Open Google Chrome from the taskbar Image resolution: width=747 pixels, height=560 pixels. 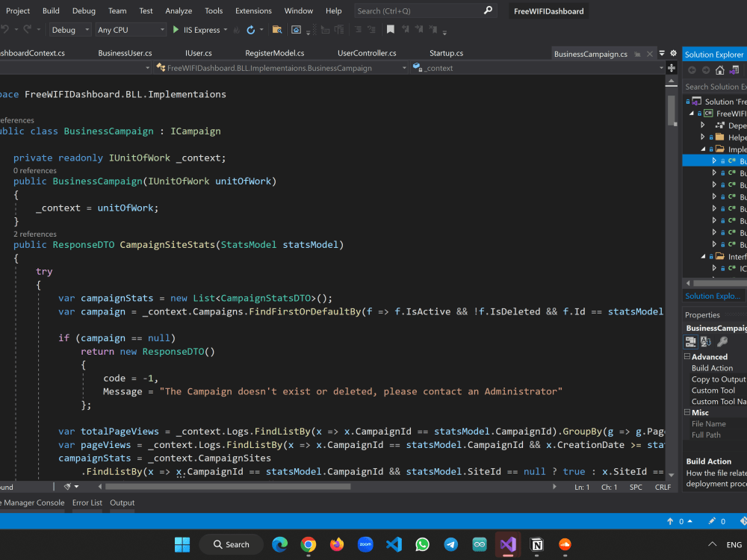click(x=309, y=544)
